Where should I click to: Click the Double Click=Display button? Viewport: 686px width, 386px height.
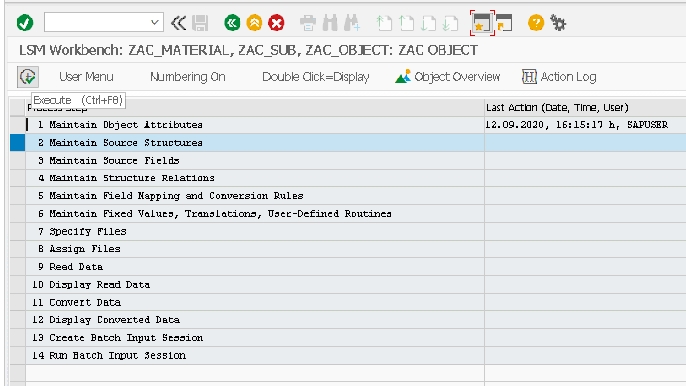click(x=315, y=77)
